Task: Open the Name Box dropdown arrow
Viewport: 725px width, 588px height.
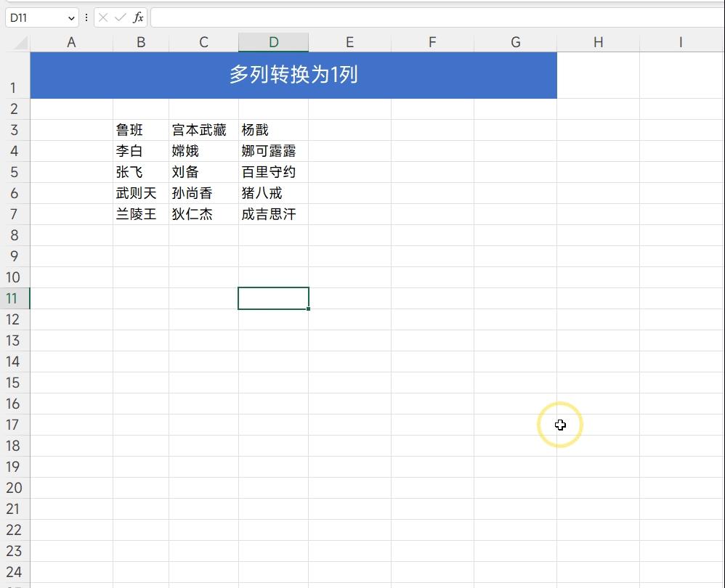Action: click(x=70, y=17)
